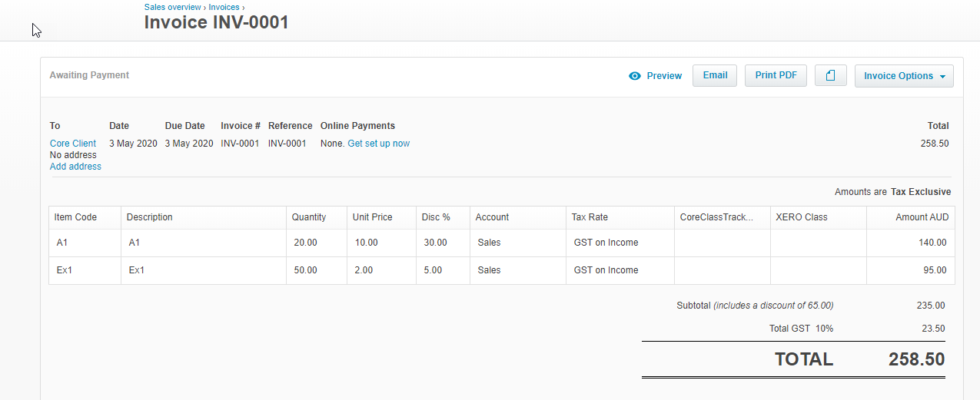Click the large TOTAL 258.50 amount
This screenshot has width=980, height=400.
[x=916, y=359]
